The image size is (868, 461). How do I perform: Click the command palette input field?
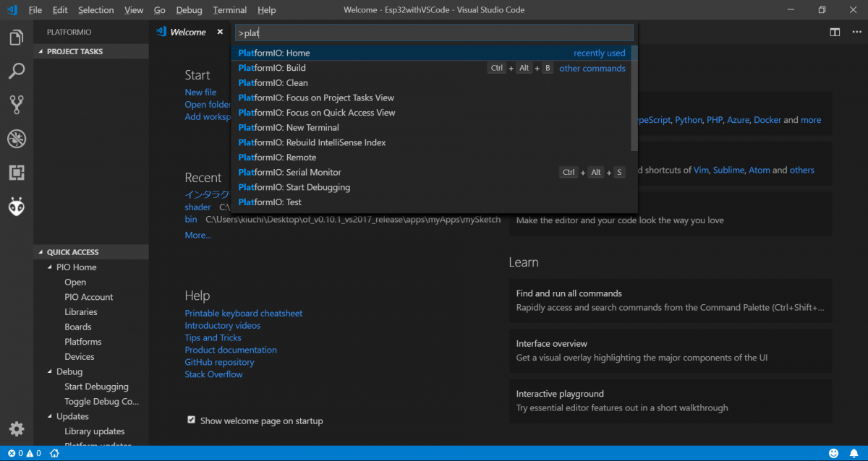(434, 33)
